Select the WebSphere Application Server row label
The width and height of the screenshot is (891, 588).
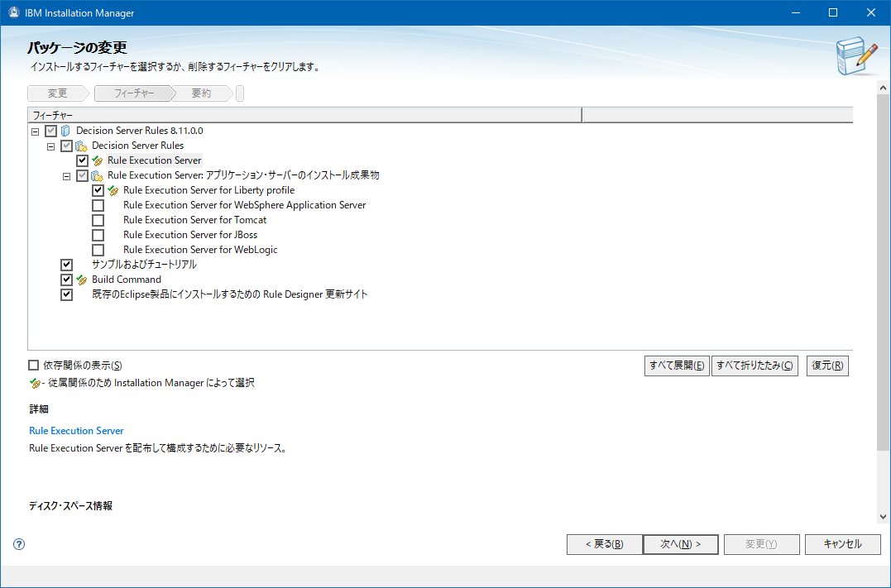pos(244,205)
